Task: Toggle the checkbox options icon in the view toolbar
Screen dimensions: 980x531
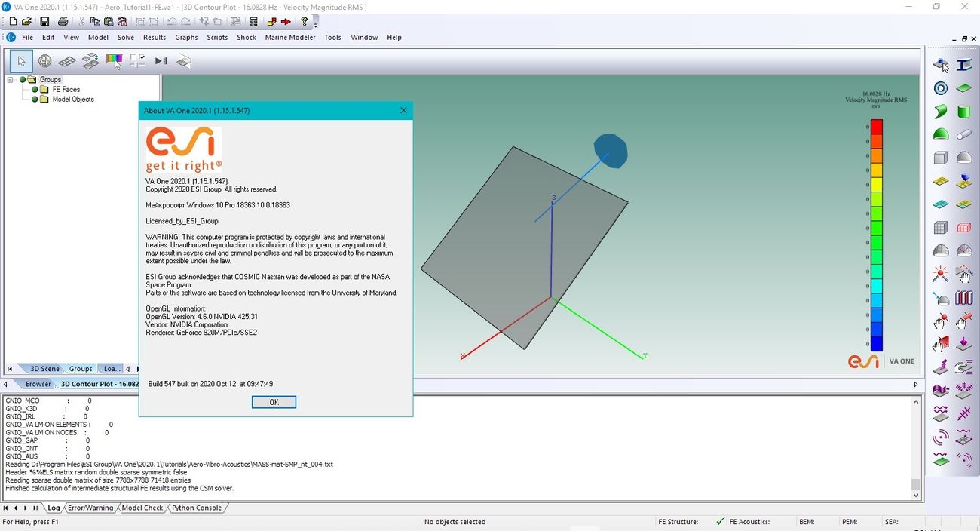Action: [137, 61]
